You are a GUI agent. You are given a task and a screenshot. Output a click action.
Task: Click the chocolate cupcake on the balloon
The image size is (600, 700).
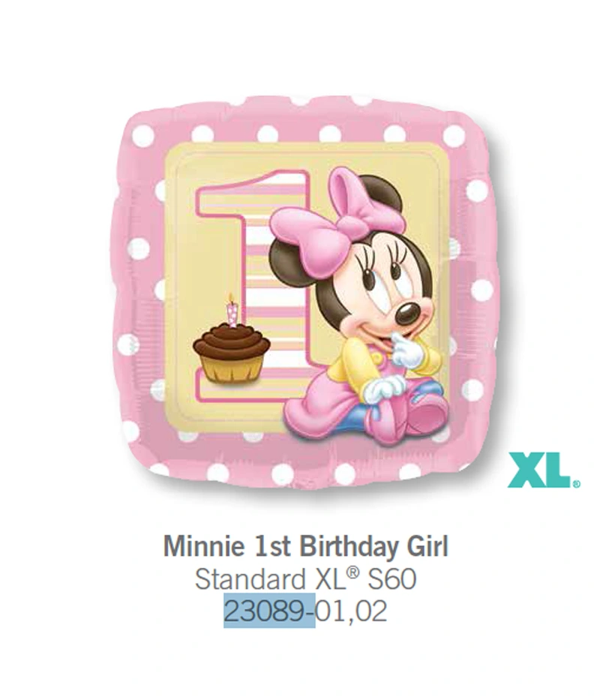coord(231,353)
